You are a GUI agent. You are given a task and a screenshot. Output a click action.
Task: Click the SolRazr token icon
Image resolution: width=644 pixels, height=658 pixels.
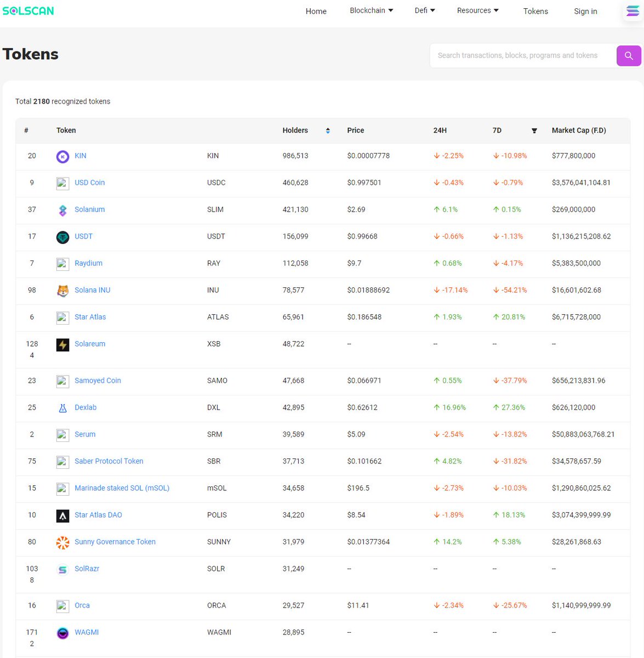coord(63,569)
